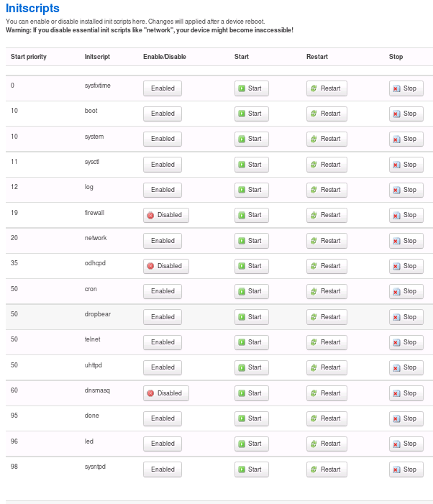Click the red Disabled icon for firewall
Viewport: 433px width, 504px height.
(x=150, y=215)
